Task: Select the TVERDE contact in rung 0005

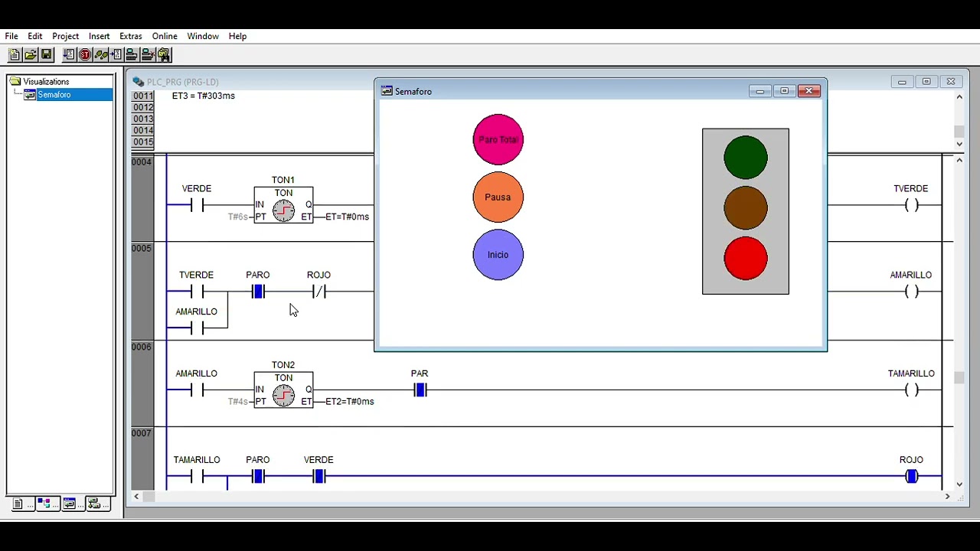Action: 197,292
